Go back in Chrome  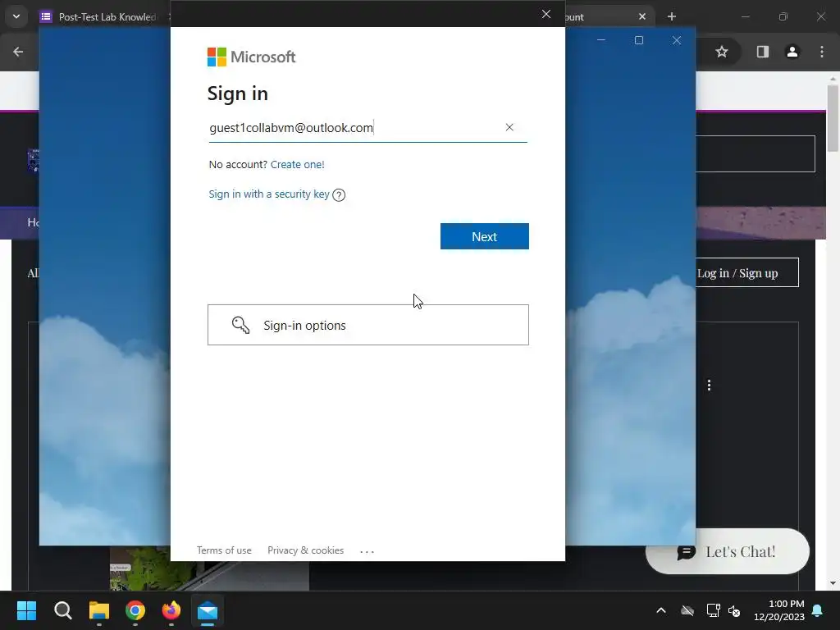(18, 52)
